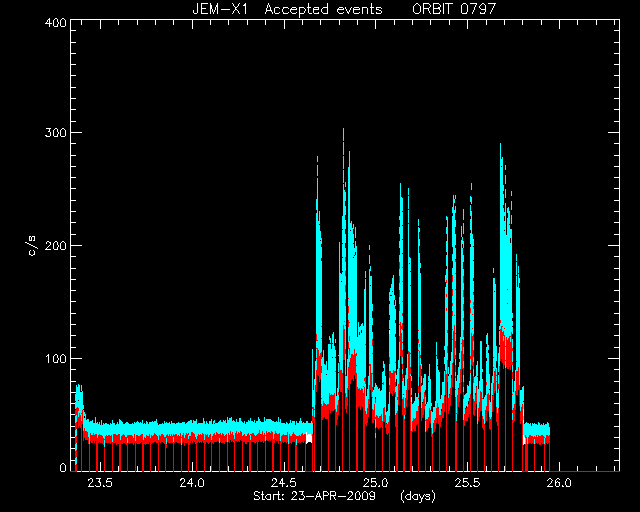The width and height of the screenshot is (640, 512).
Task: Select the 400 y-axis tick label
Action: (x=55, y=23)
